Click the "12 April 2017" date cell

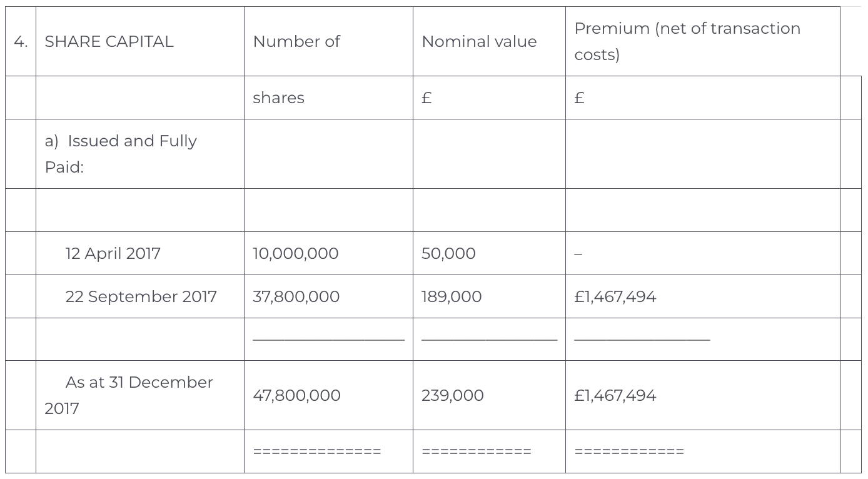click(x=113, y=253)
